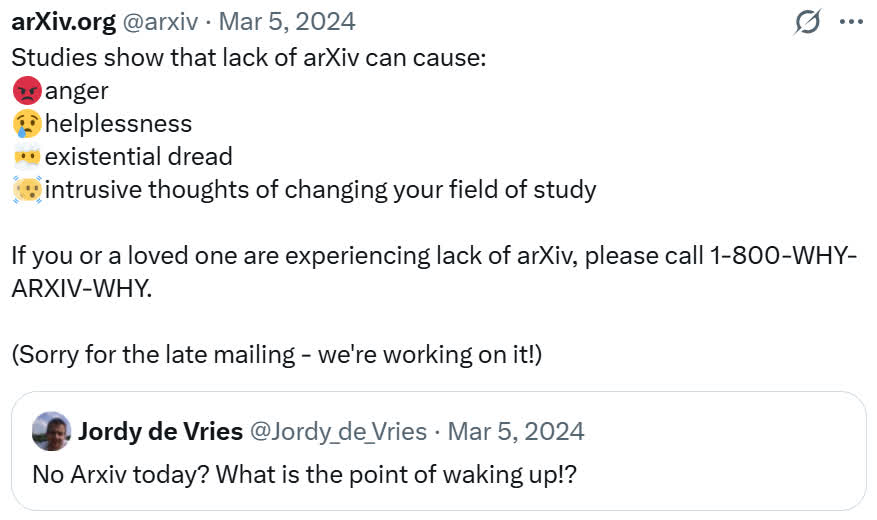Click the "Studies show that lack of arXiv" line
The width and height of the screenshot is (877, 520).
tap(249, 57)
